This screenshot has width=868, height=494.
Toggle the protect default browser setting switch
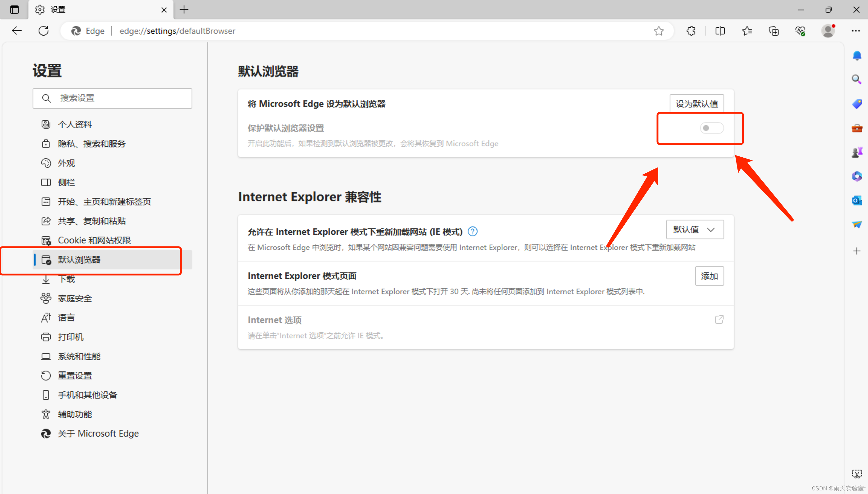[x=711, y=128]
